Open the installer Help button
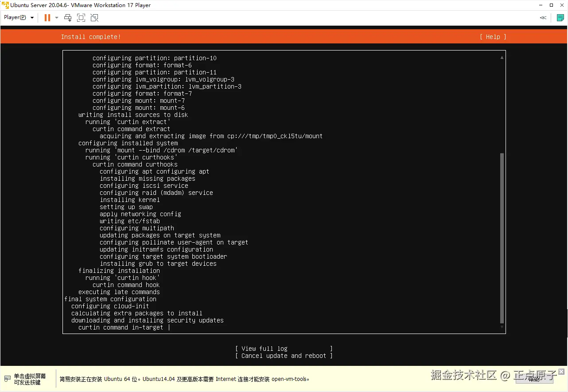 (x=493, y=37)
